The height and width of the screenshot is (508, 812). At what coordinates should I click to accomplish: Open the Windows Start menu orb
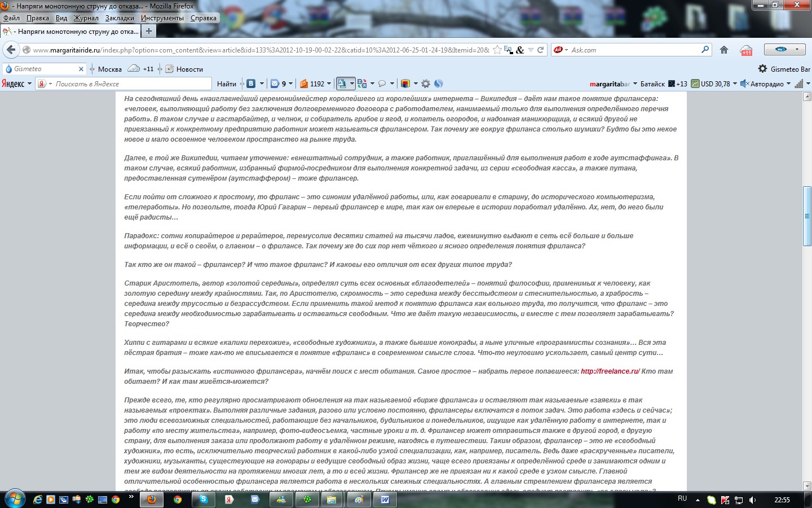coord(15,499)
